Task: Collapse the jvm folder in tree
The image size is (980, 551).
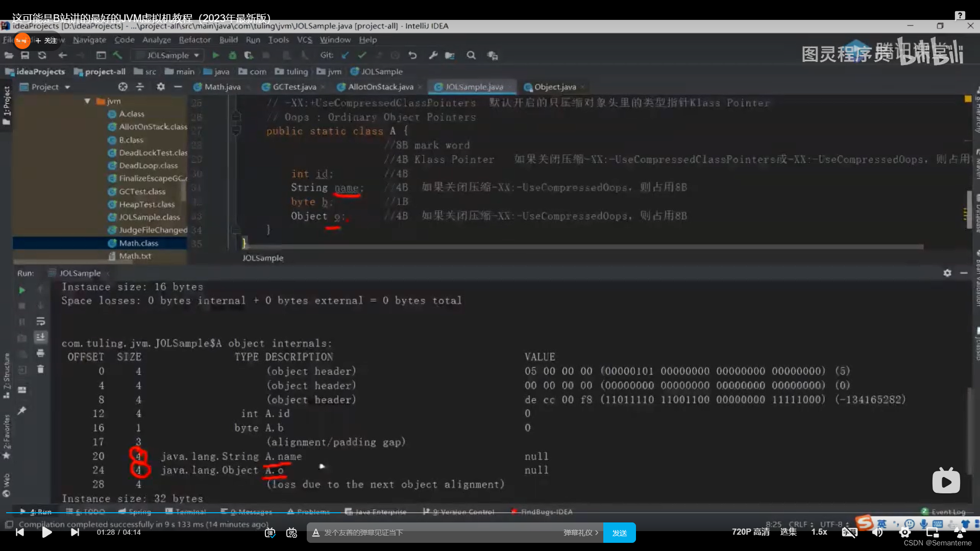Action: click(87, 101)
